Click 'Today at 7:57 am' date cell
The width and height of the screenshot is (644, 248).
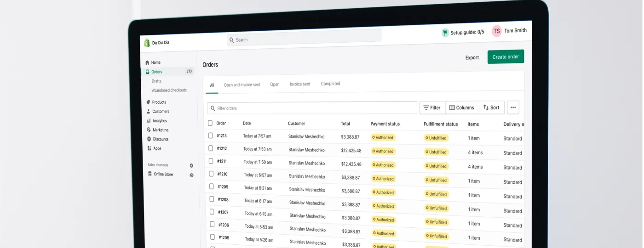257,136
